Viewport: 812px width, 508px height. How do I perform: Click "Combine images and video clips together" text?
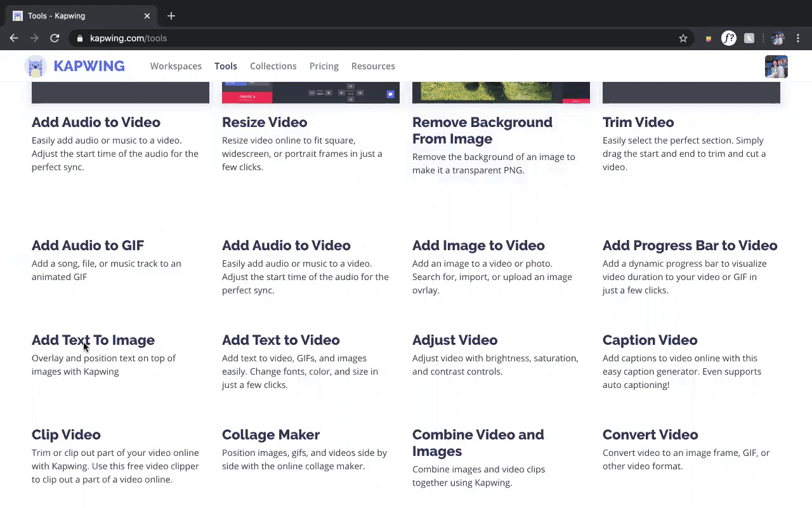coord(479,476)
